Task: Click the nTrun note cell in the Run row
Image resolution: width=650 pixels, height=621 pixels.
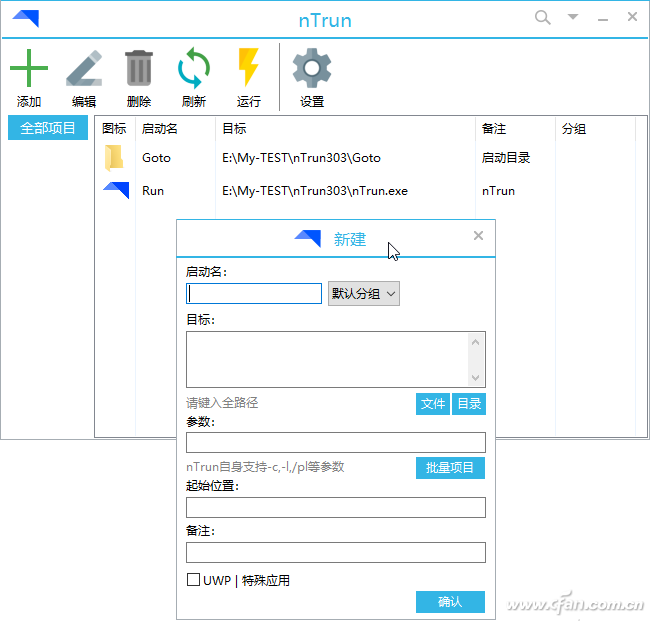Action: click(x=498, y=191)
